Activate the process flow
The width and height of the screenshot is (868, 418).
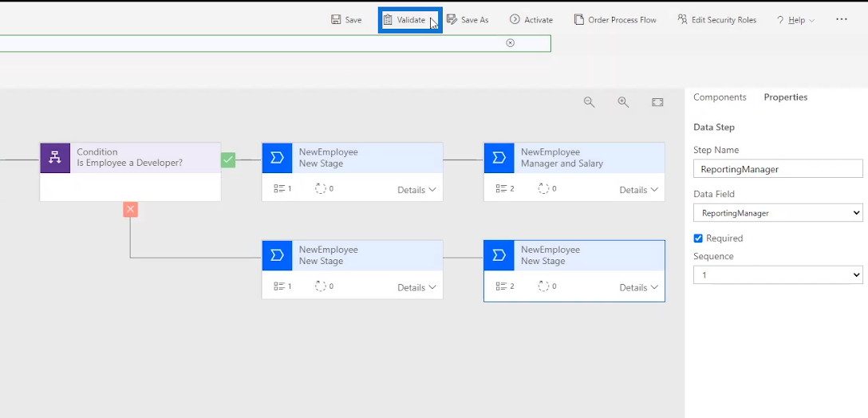pyautogui.click(x=531, y=20)
